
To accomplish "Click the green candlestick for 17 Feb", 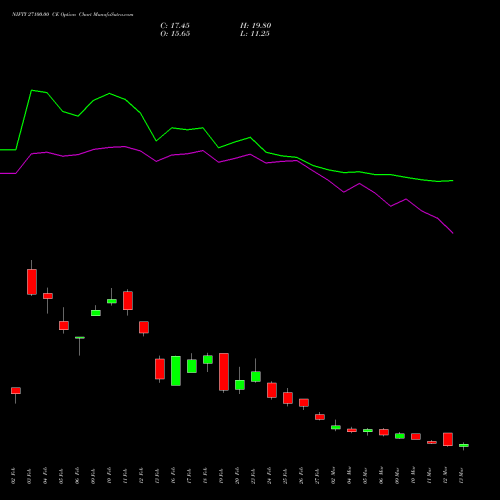I will [x=192, y=366].
